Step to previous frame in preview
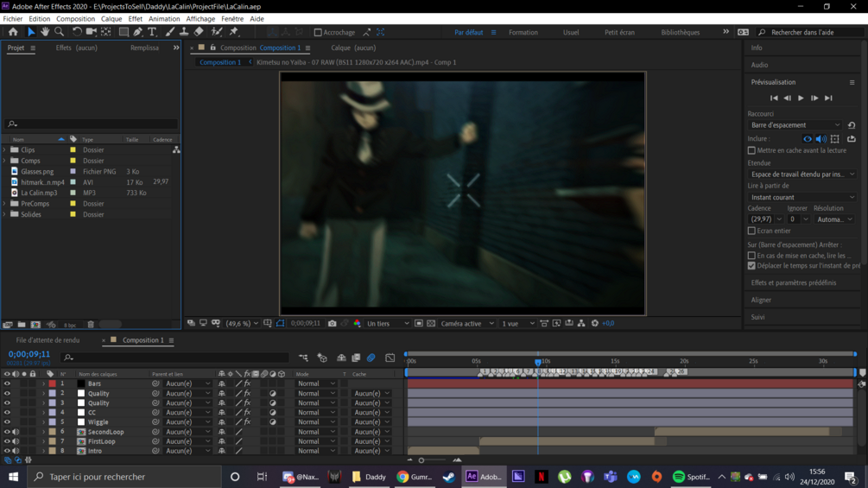This screenshot has height=488, width=868. (787, 98)
